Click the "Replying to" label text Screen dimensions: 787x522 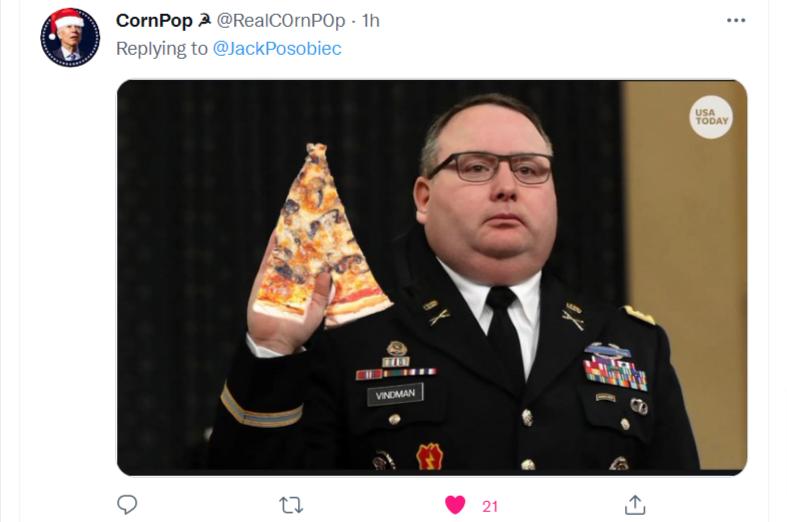tap(162, 49)
